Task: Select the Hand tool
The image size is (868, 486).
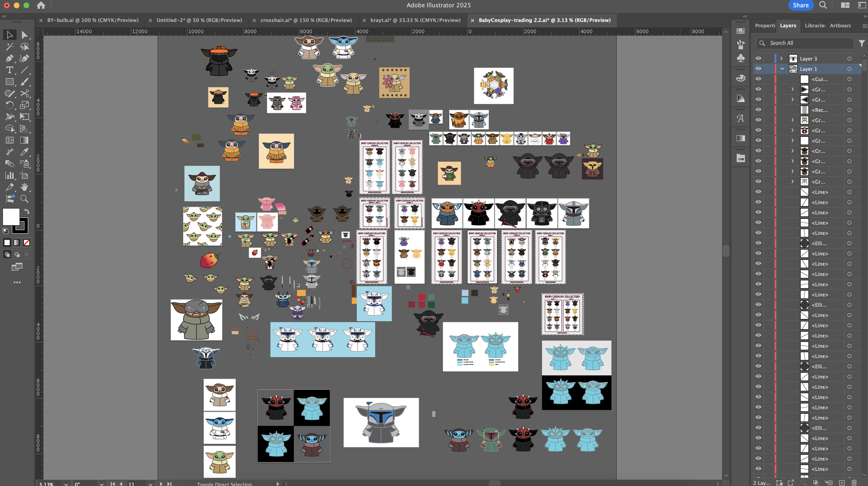Action: 24,187
